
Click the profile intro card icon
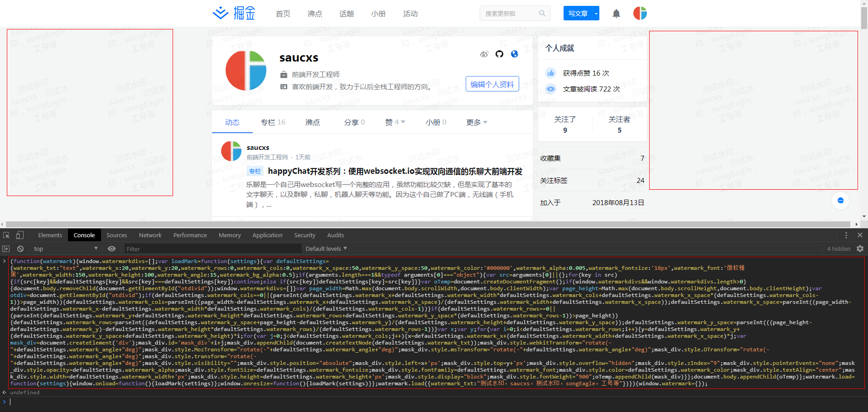[x=284, y=86]
